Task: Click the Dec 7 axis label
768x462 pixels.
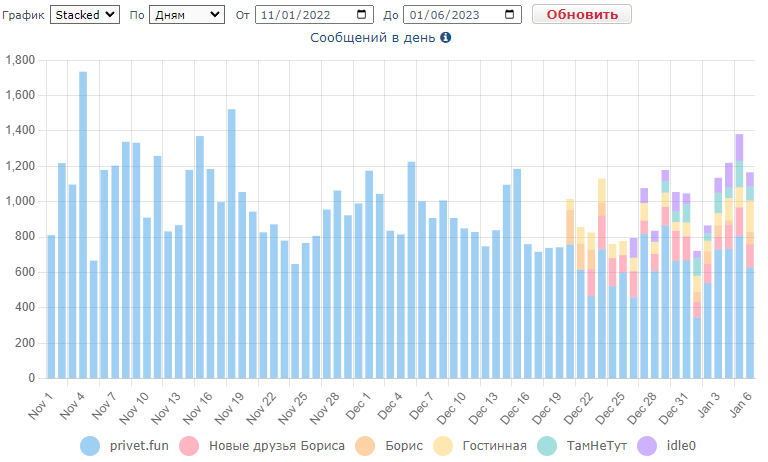Action: (x=422, y=406)
